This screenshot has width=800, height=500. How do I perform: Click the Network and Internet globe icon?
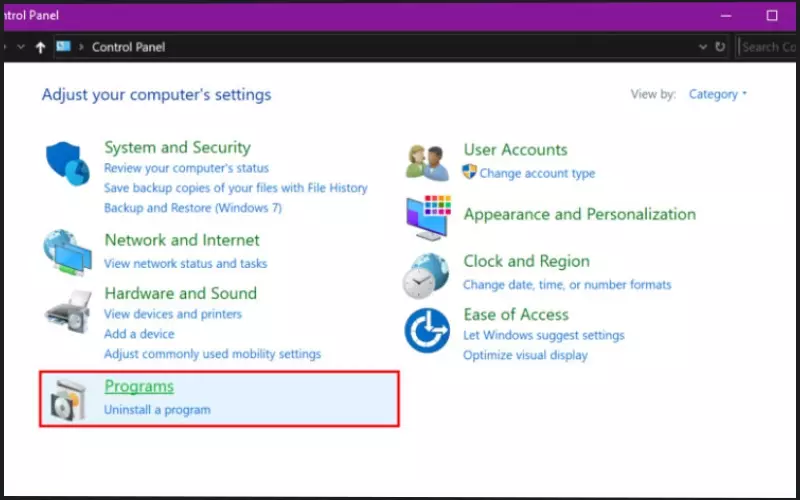[68, 252]
